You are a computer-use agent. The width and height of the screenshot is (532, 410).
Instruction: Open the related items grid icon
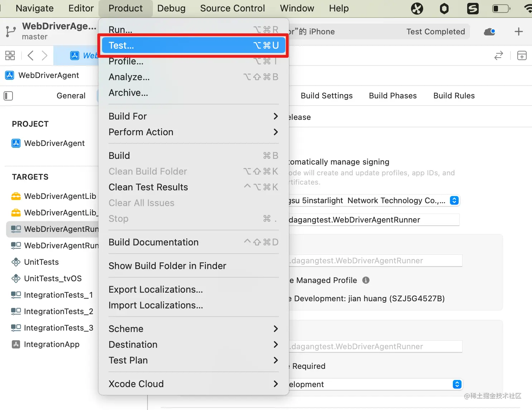click(10, 55)
